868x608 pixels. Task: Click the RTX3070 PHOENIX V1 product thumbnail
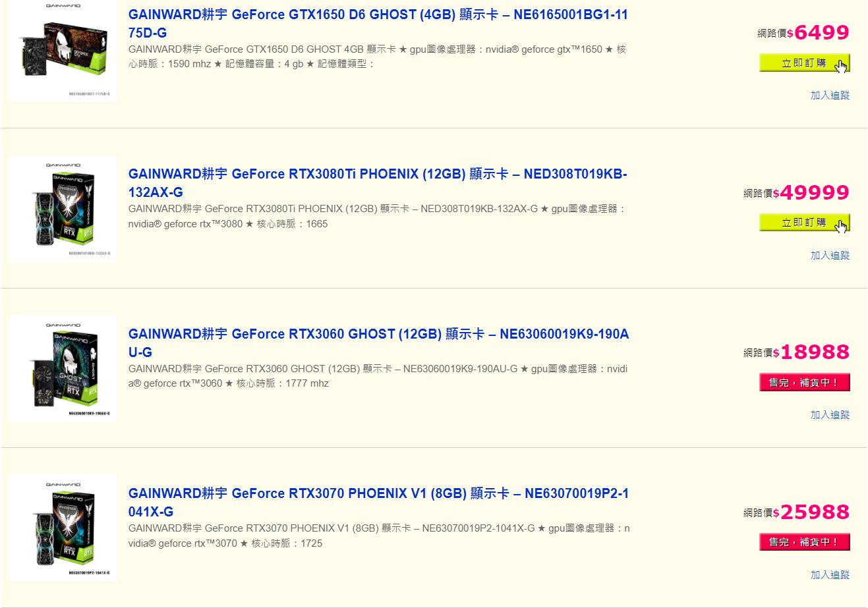63,528
